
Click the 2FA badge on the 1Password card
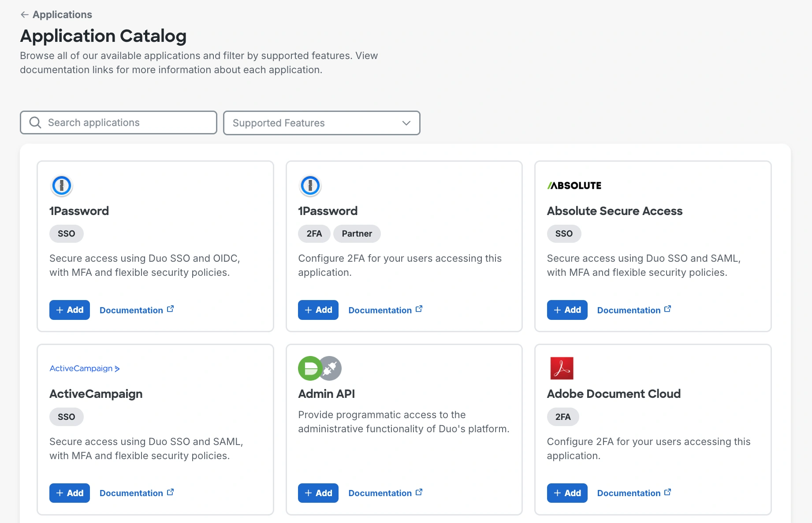pos(314,234)
